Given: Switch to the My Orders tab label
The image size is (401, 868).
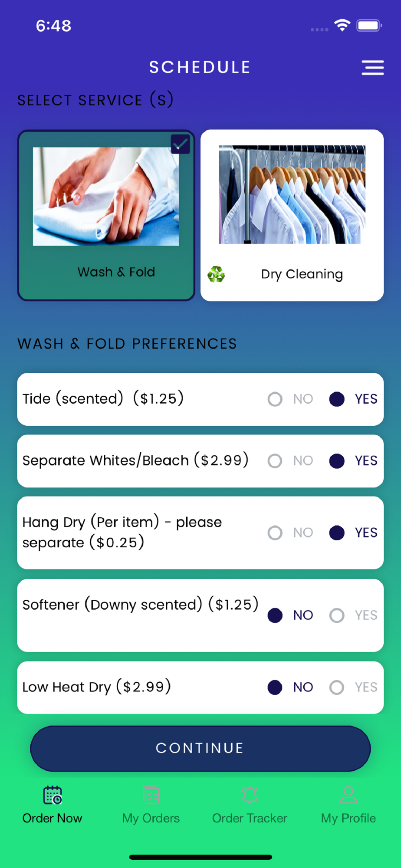Looking at the screenshot, I should [x=151, y=818].
